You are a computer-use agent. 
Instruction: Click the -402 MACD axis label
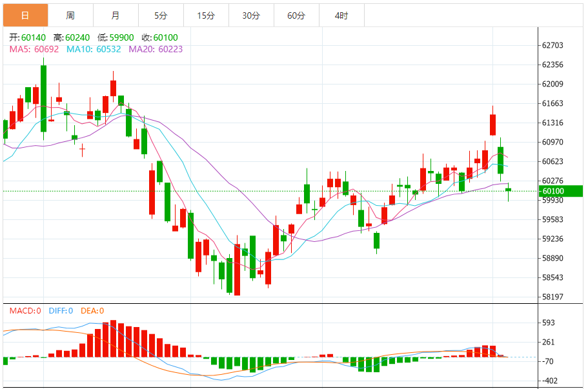tap(549, 381)
